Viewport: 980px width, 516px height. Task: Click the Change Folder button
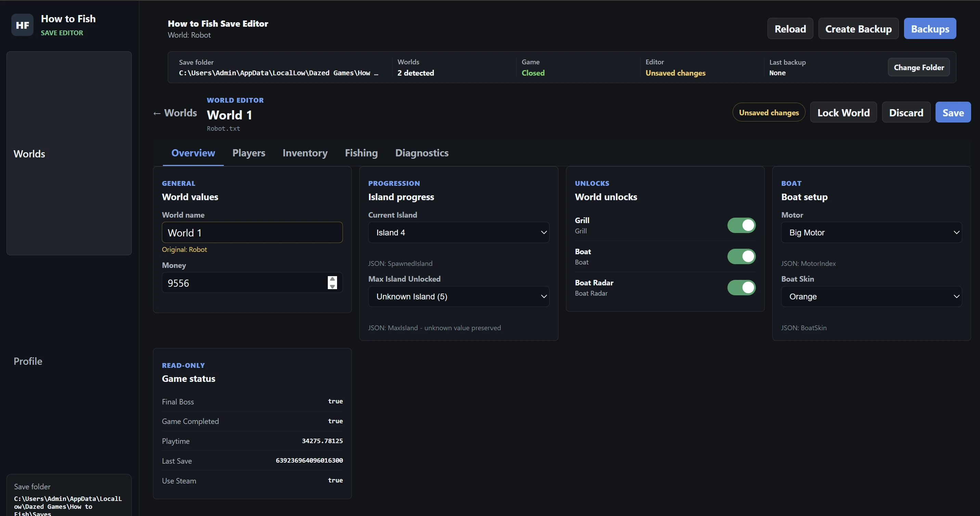(919, 67)
